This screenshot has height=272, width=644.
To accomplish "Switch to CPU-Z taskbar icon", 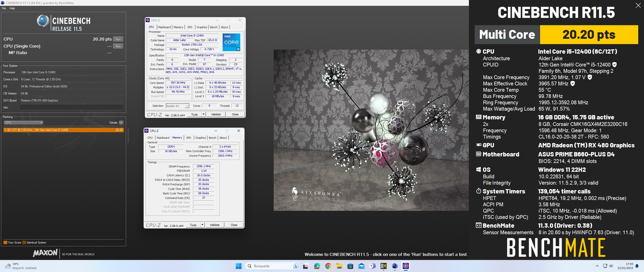I will click(x=406, y=266).
